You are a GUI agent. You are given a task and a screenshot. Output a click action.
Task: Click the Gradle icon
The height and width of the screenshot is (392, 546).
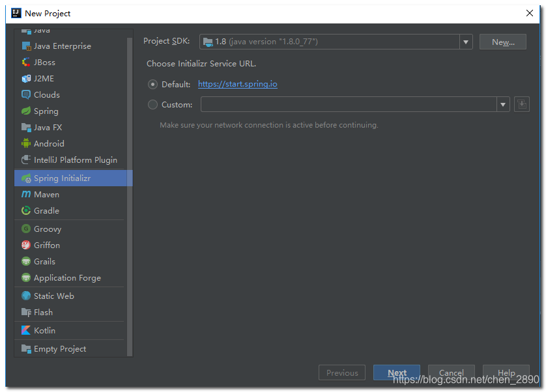click(26, 210)
